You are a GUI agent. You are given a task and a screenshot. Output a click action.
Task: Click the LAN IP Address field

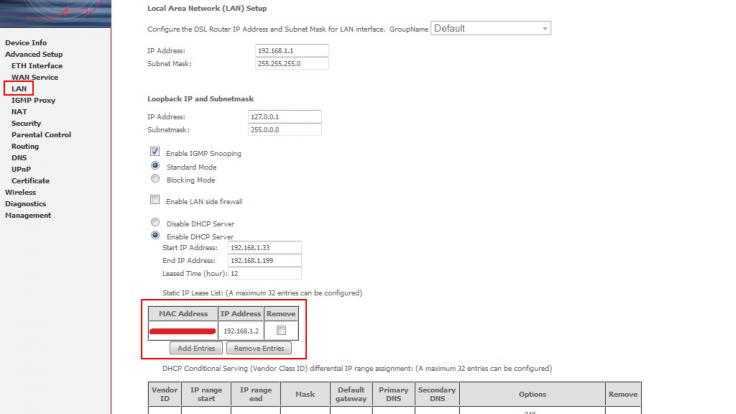(x=292, y=50)
